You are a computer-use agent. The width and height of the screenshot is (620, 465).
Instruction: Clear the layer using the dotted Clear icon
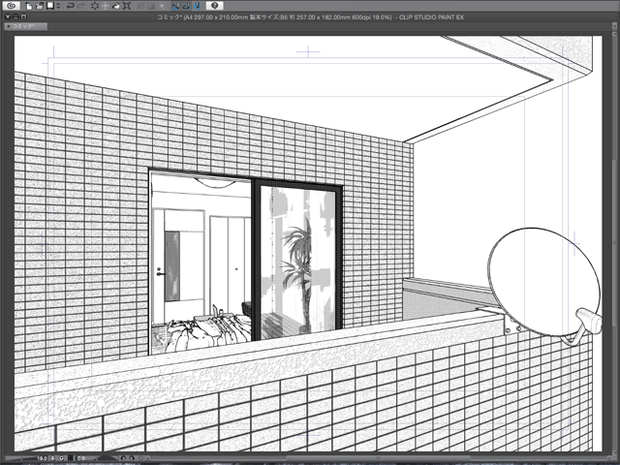click(x=95, y=6)
